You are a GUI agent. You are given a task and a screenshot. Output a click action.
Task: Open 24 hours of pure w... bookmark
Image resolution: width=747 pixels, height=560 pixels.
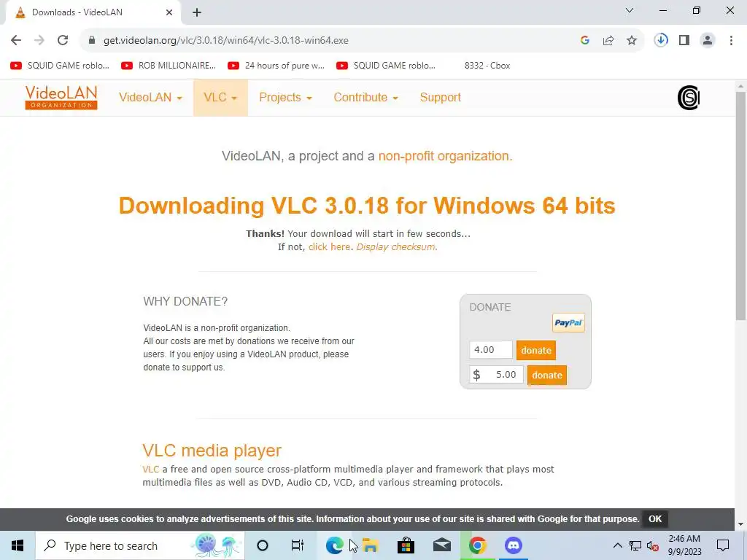[x=276, y=66]
